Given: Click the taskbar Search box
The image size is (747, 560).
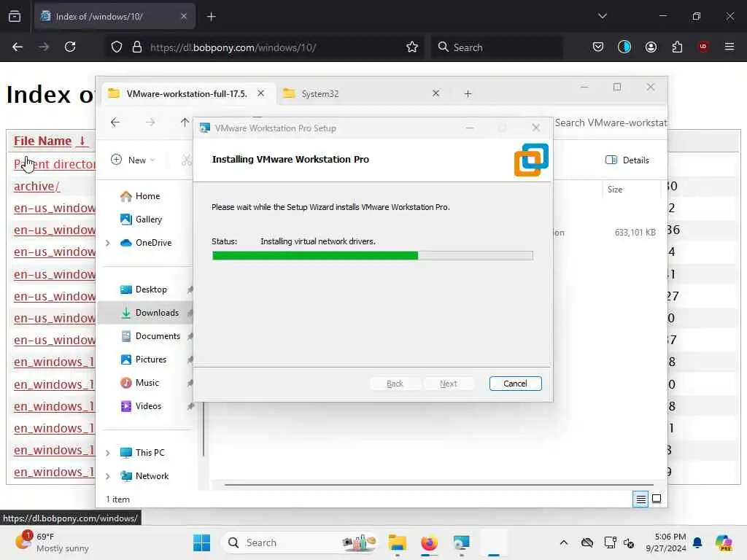Looking at the screenshot, I should (300, 542).
